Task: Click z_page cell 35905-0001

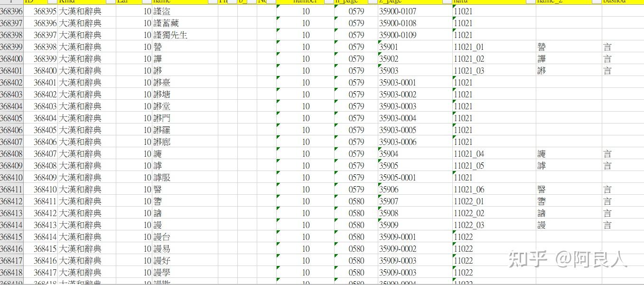Action: click(x=415, y=178)
